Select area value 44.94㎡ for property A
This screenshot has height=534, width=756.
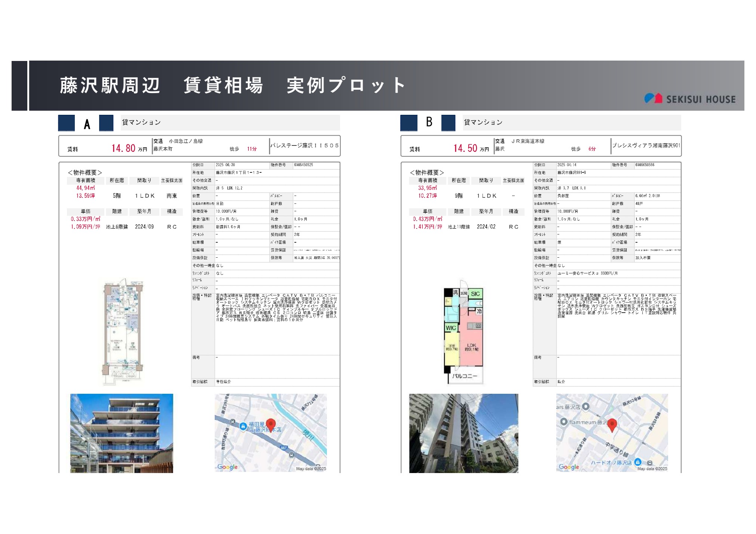[86, 188]
